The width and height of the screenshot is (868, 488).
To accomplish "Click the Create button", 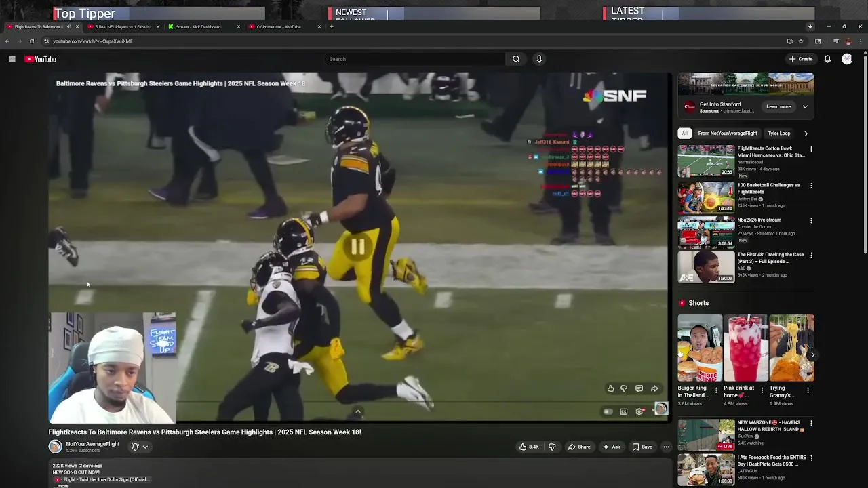I will tap(801, 59).
